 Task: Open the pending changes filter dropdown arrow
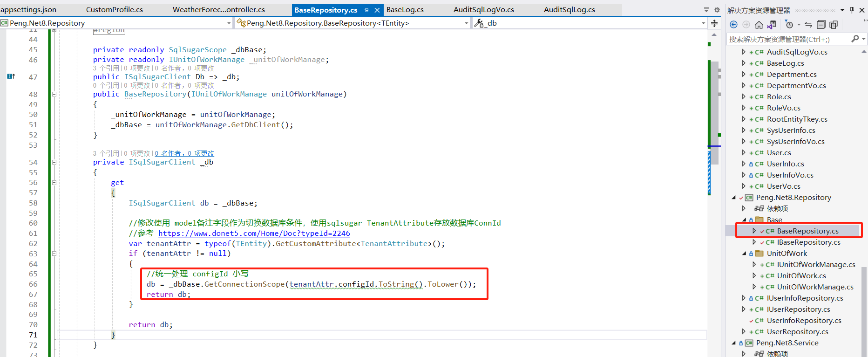799,25
